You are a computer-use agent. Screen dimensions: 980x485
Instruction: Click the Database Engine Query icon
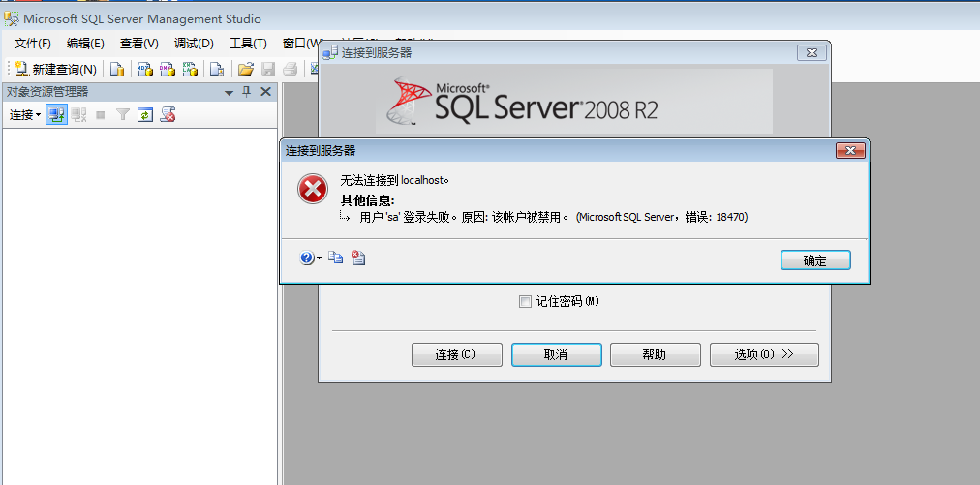tap(117, 69)
